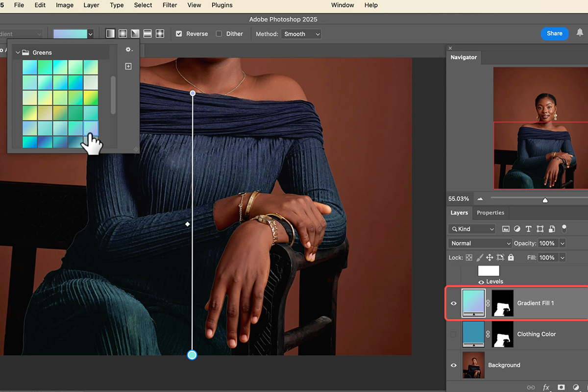Viewport: 588px width, 392px height.
Task: Hide the Gradient Fill 1 layer
Action: coord(453,303)
